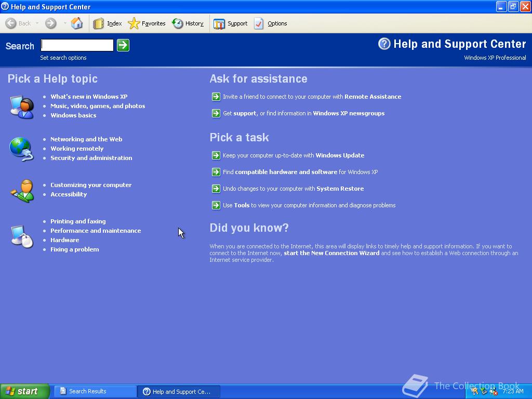The width and height of the screenshot is (532, 399).
Task: Open Accessibility topic
Action: click(69, 194)
